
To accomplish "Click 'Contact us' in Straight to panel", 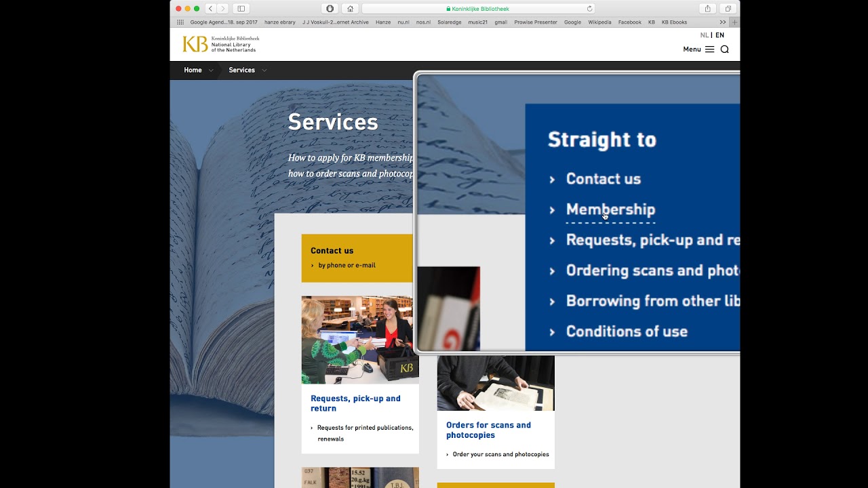I will [603, 179].
